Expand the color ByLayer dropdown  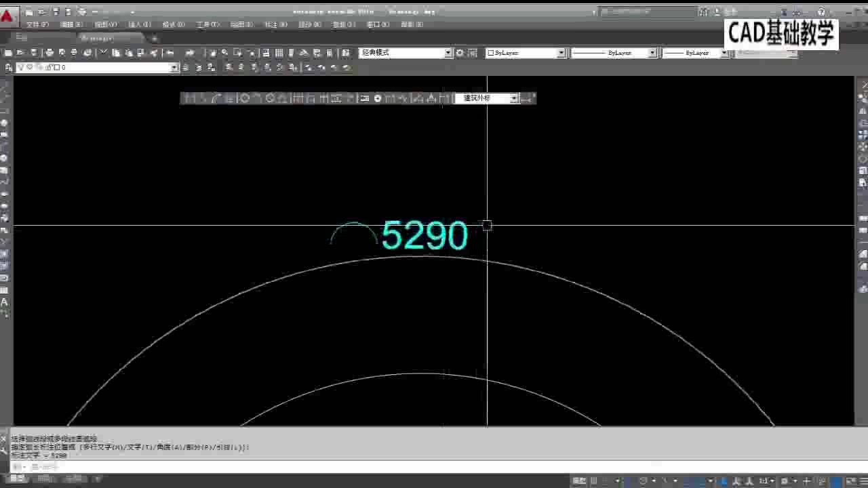point(561,53)
